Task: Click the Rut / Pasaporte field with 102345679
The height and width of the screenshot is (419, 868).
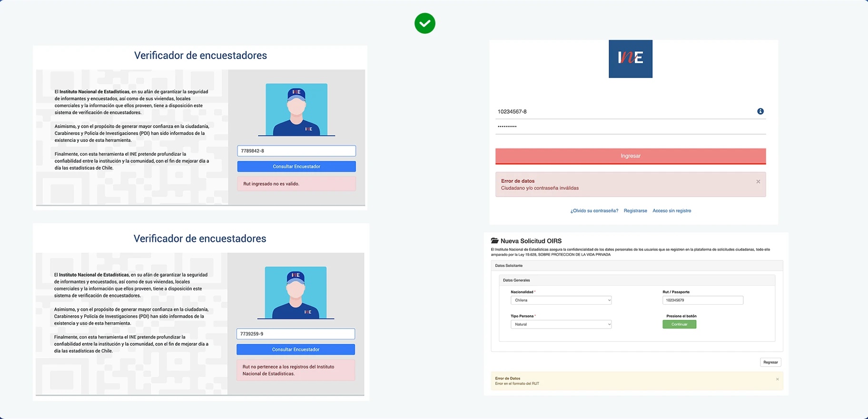Action: click(702, 300)
